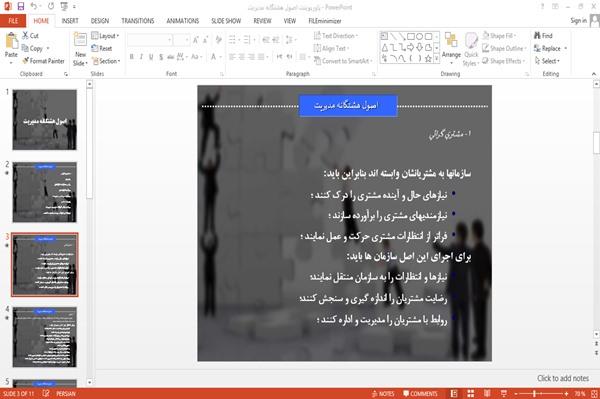The width and height of the screenshot is (600, 399).
Task: Set left-to-right text direction
Action: coord(279,57)
